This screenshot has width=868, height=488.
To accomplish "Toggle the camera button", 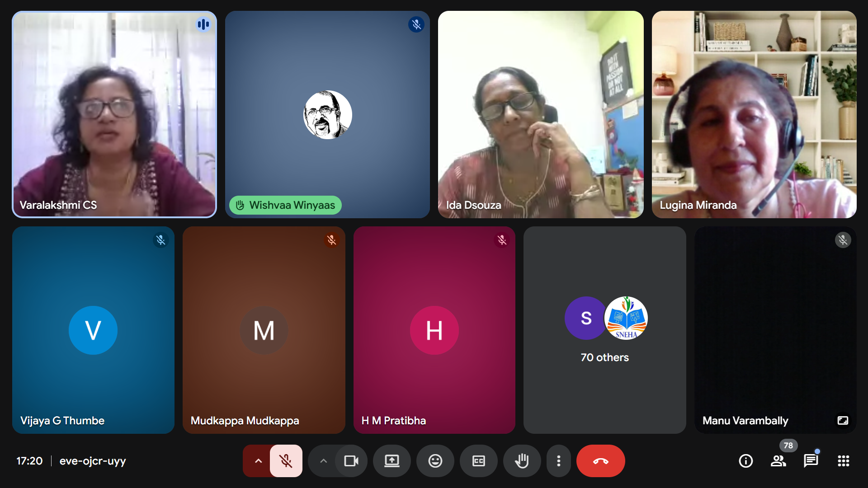I will click(351, 461).
